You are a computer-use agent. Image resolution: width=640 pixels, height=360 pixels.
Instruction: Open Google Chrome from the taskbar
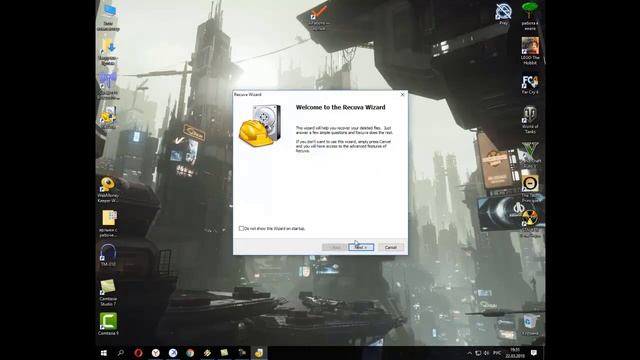190,353
